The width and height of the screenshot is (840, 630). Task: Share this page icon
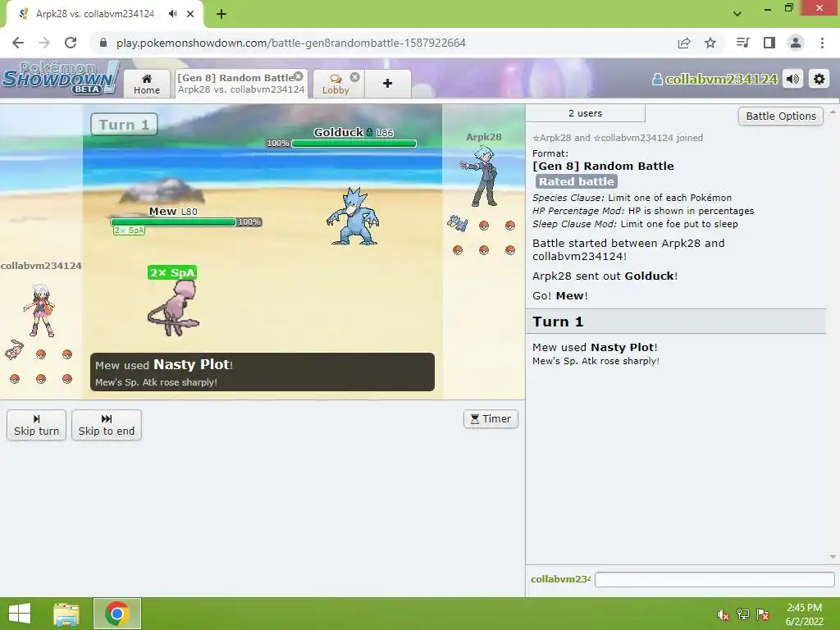684,43
